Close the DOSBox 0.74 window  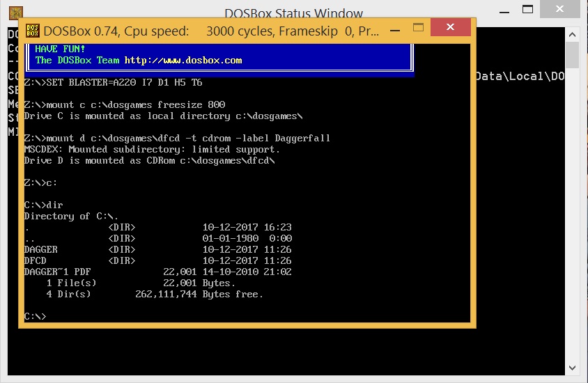point(450,27)
